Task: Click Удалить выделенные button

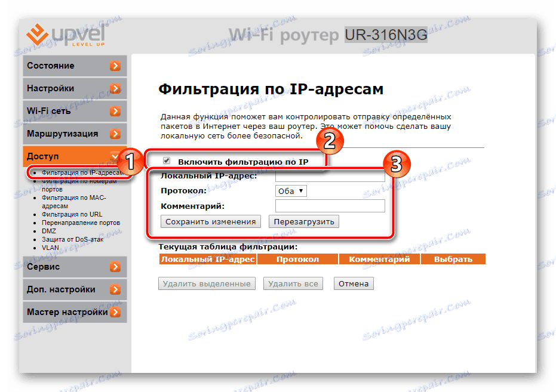Action: [x=207, y=283]
